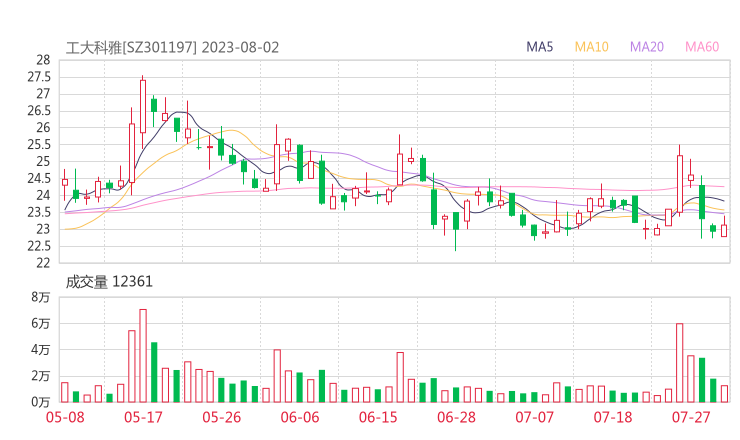Click the 06-06 date axis label

click(300, 417)
